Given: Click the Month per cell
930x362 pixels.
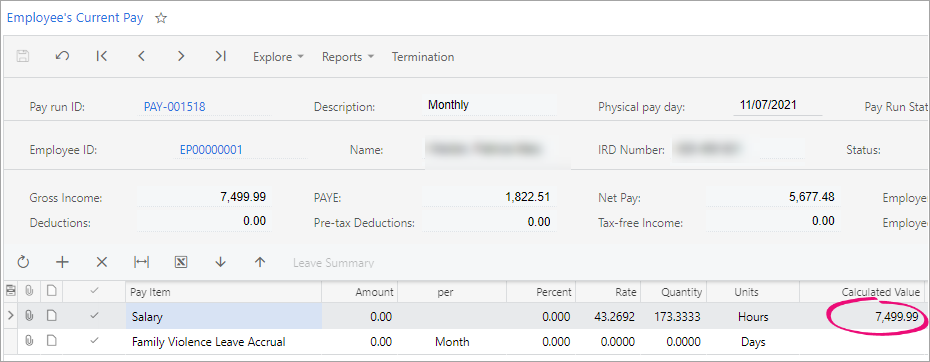Looking at the screenshot, I should 452,342.
